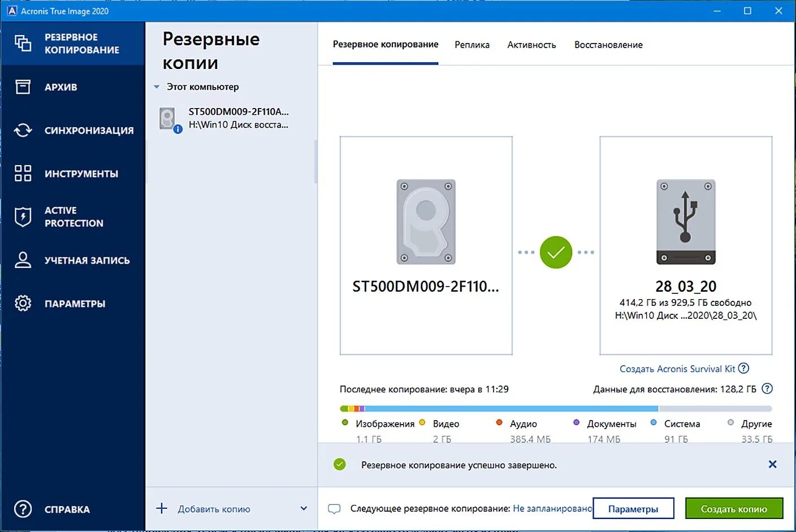Click help icon beside Survival Kit link

(744, 368)
